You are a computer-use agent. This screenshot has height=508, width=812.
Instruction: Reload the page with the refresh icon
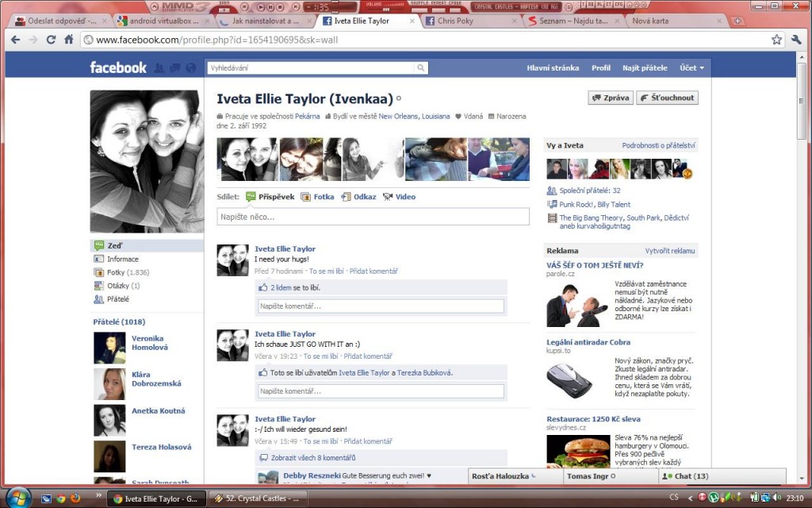51,40
